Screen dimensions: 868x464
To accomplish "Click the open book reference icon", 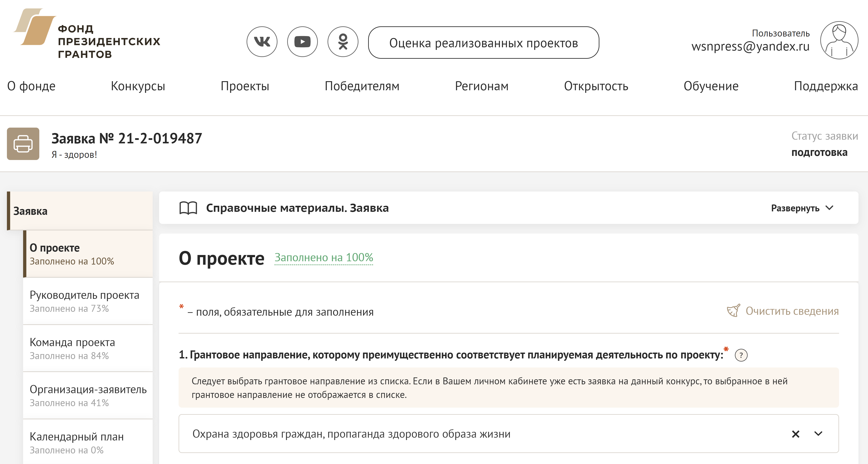I will point(188,208).
